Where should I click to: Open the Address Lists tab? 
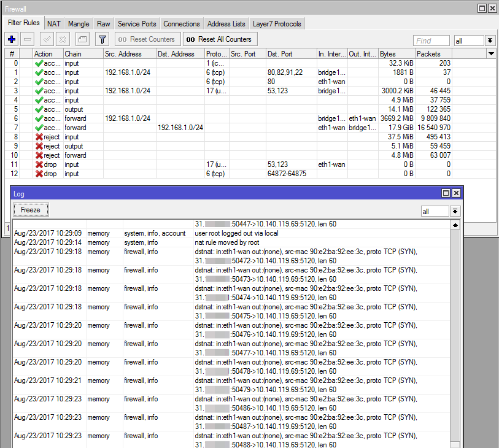[226, 24]
